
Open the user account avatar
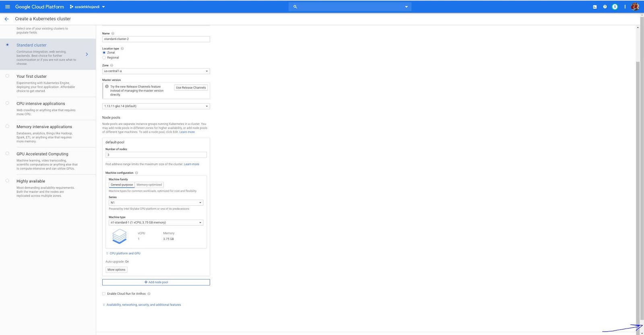tap(635, 7)
